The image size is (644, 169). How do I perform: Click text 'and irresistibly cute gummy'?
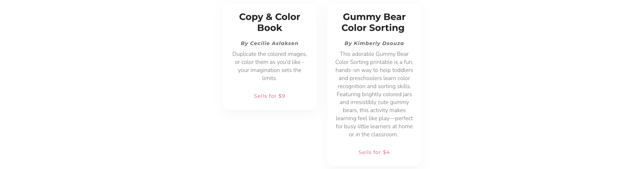click(x=374, y=102)
